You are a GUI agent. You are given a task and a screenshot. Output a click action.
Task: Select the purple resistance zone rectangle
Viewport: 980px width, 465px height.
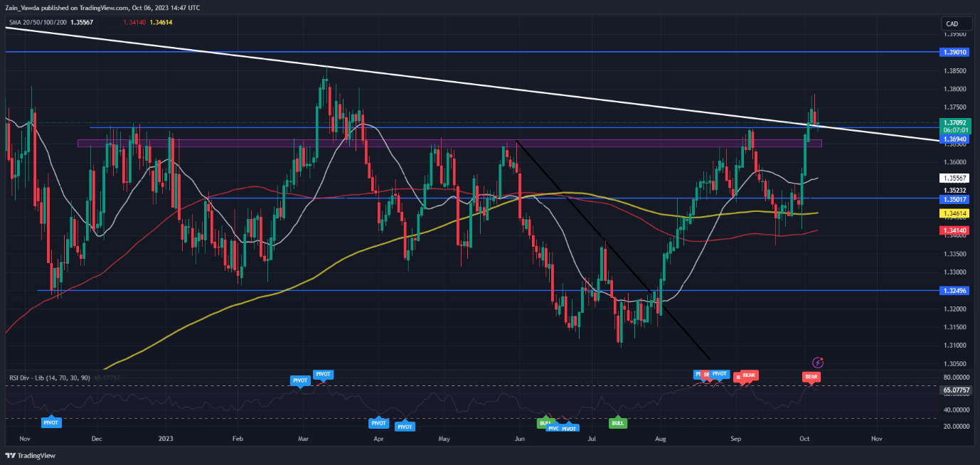(x=449, y=144)
